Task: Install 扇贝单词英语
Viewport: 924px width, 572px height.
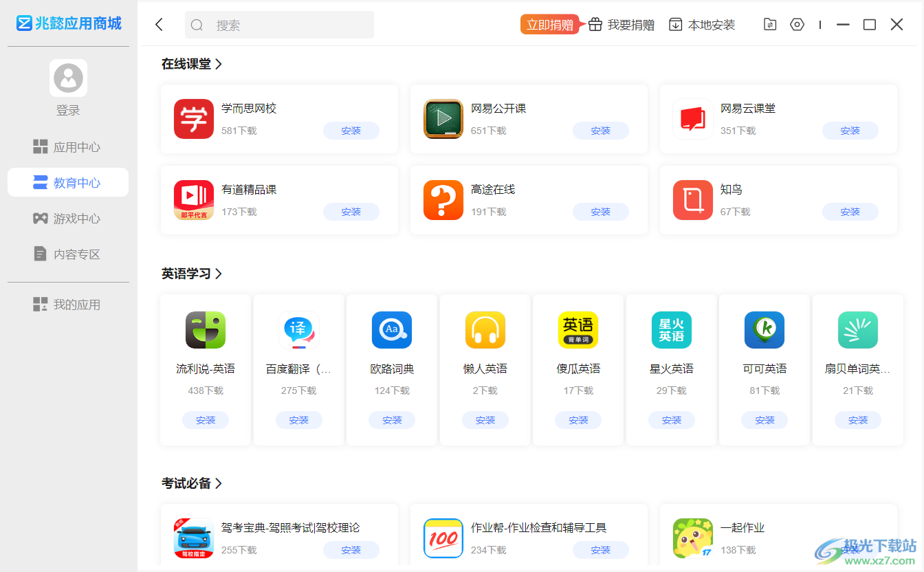Action: (858, 420)
